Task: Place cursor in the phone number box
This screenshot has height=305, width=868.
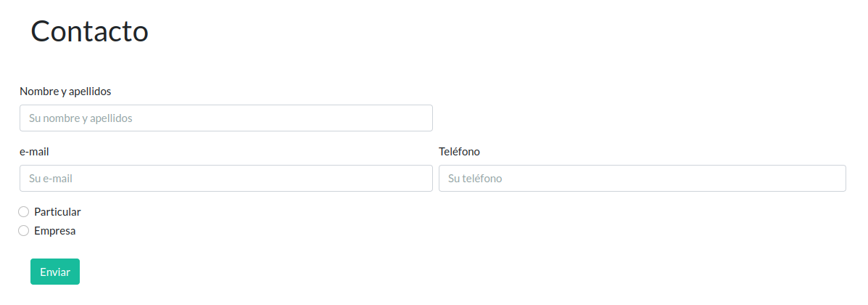Action: [642, 179]
